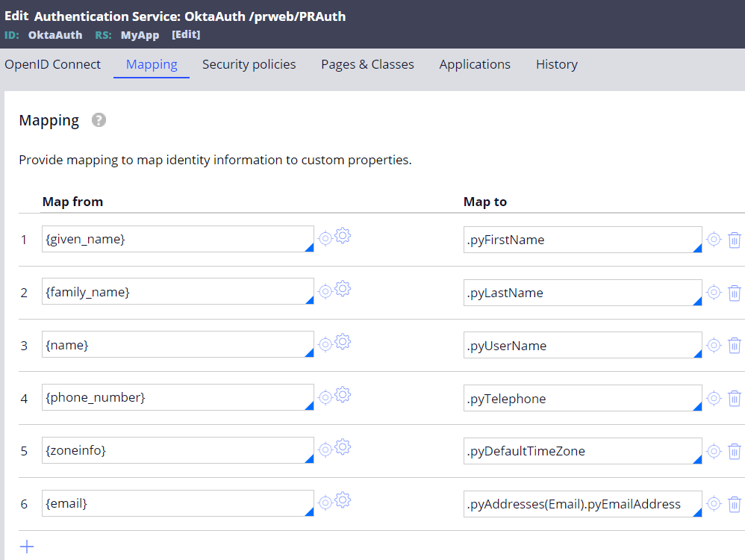The image size is (745, 560).
Task: Go to the Pages & Classes tab
Action: (x=367, y=64)
